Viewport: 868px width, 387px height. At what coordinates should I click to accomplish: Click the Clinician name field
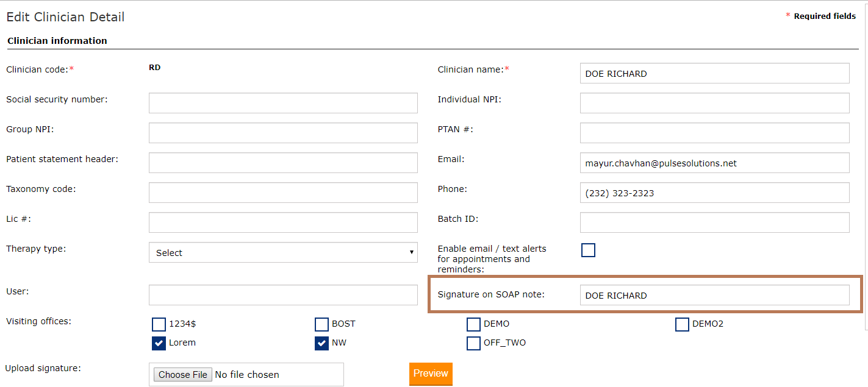click(x=714, y=73)
